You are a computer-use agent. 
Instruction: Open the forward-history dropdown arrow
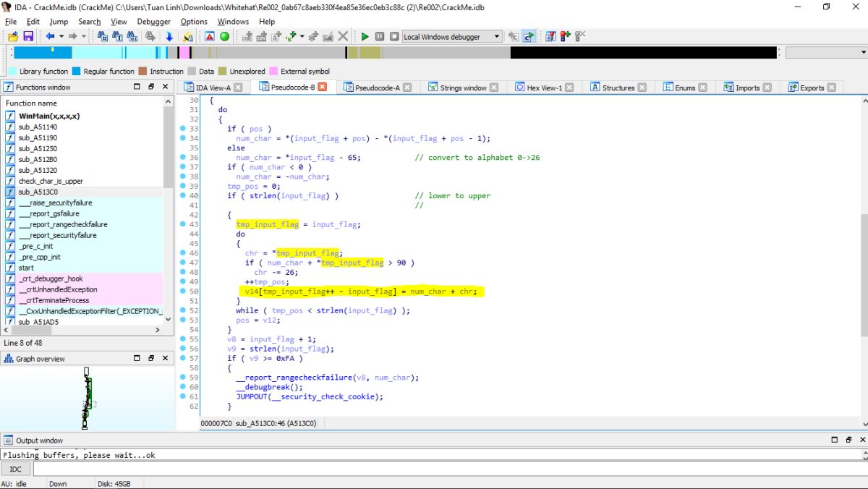coord(84,36)
